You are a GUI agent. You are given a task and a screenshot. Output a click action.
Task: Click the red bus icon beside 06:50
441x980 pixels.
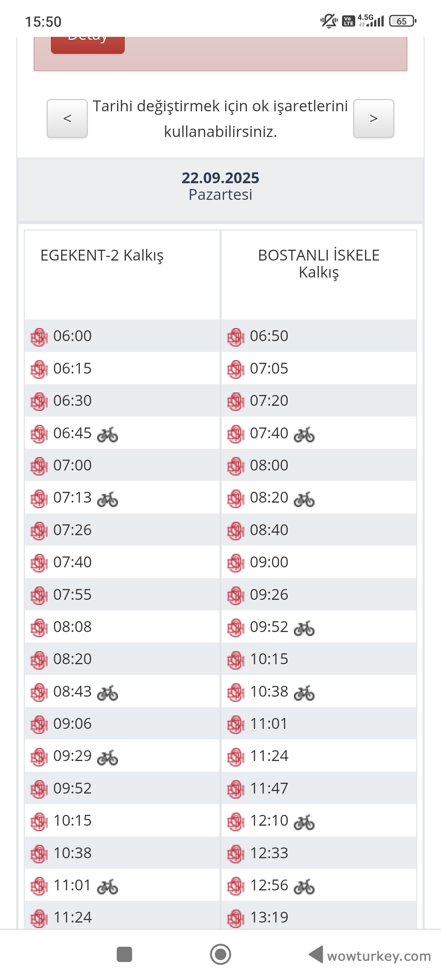pos(236,337)
